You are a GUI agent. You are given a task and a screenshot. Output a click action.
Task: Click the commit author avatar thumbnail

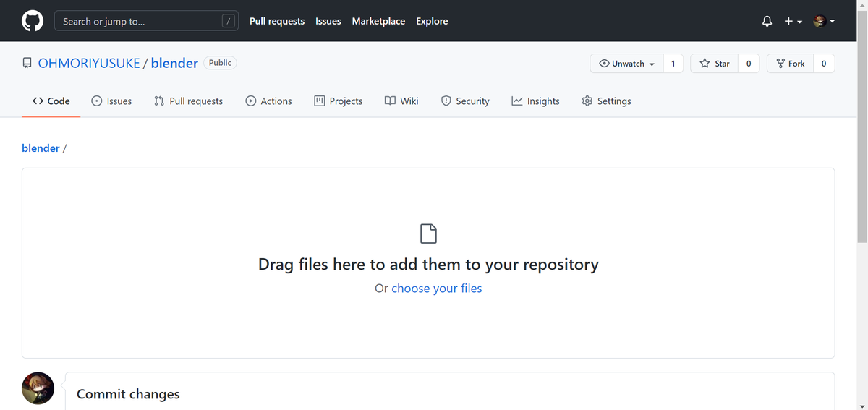coord(38,388)
